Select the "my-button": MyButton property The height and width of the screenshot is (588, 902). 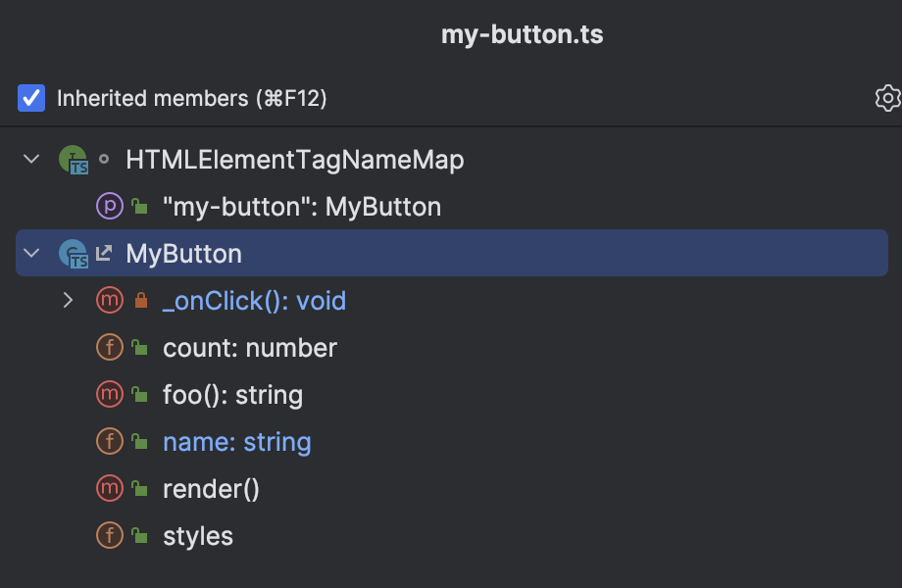pos(302,207)
